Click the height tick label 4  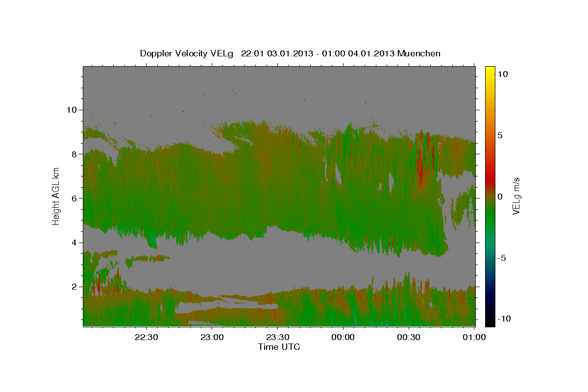tap(75, 243)
